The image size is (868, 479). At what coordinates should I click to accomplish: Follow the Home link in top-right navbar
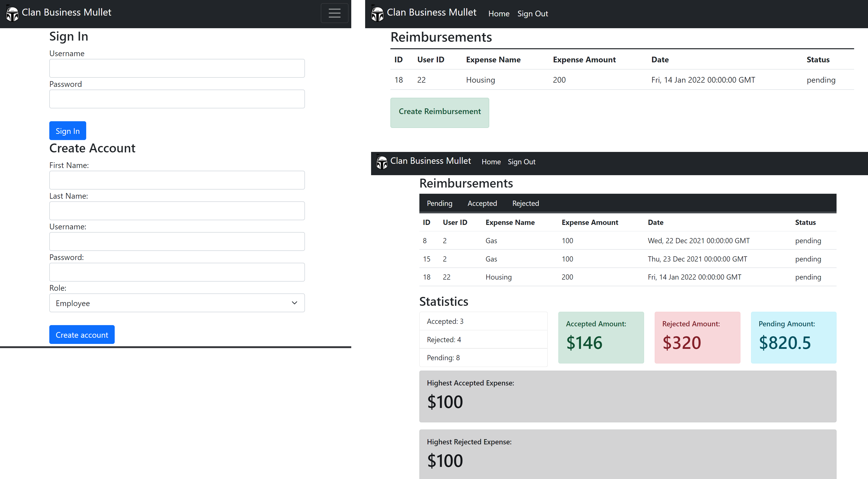499,14
